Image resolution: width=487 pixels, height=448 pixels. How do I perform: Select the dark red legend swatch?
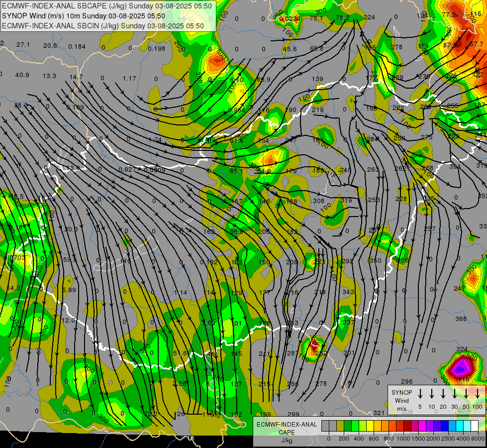407,426
